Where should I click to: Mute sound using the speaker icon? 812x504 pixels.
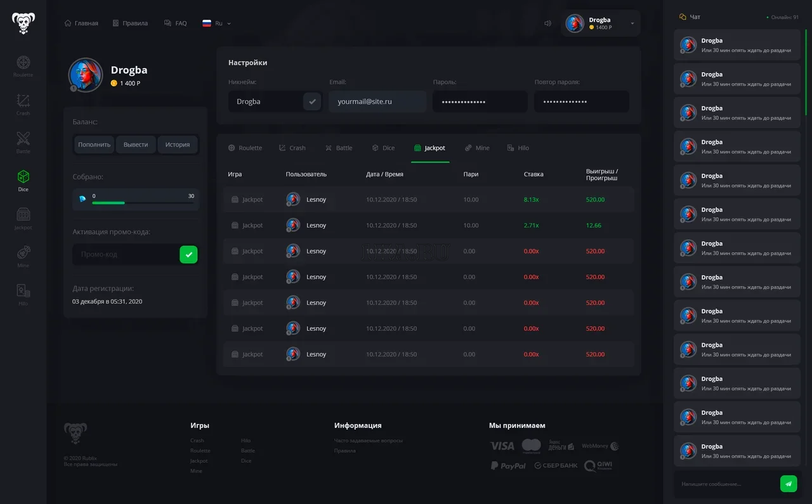coord(547,23)
